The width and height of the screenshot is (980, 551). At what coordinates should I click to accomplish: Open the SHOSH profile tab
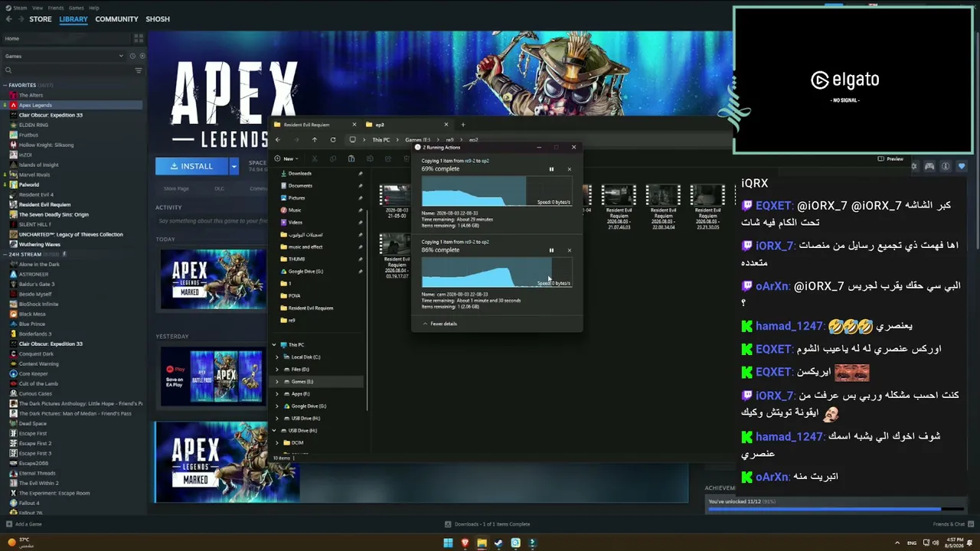[158, 19]
